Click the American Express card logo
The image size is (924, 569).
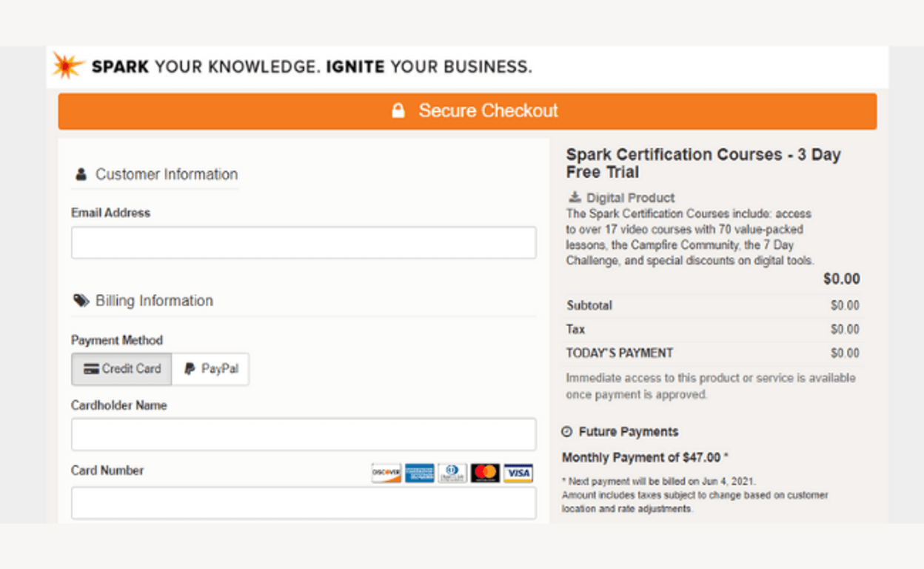419,473
